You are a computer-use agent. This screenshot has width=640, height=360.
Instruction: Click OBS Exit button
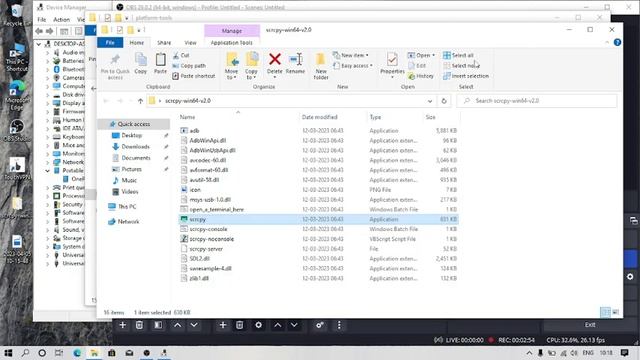pyautogui.click(x=590, y=325)
